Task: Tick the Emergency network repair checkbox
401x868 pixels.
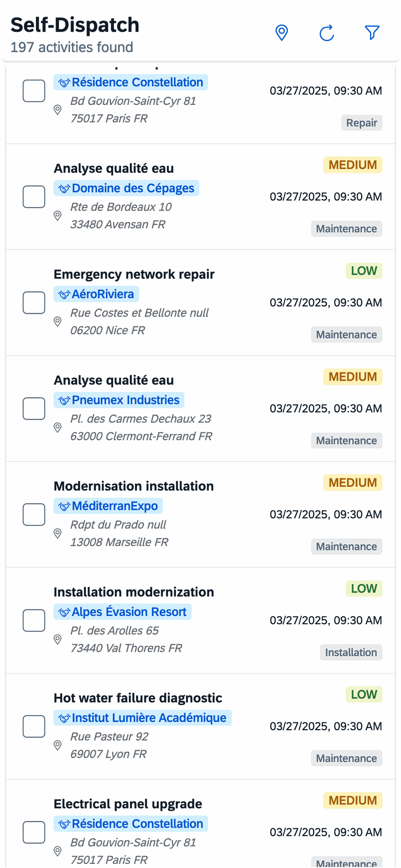Action: 34,302
